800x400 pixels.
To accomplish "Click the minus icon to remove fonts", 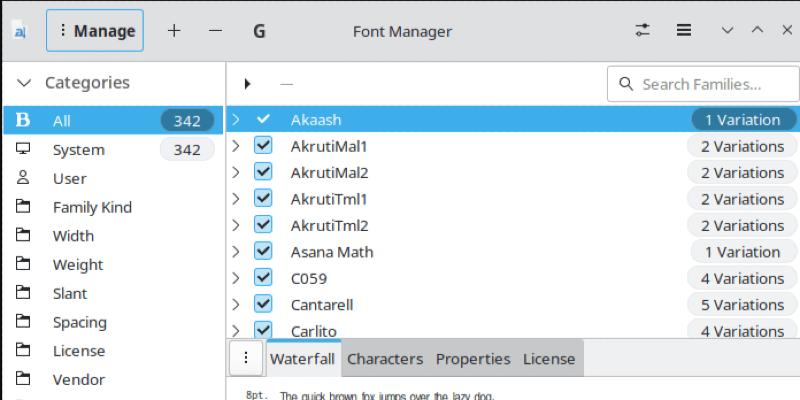I will coord(215,30).
